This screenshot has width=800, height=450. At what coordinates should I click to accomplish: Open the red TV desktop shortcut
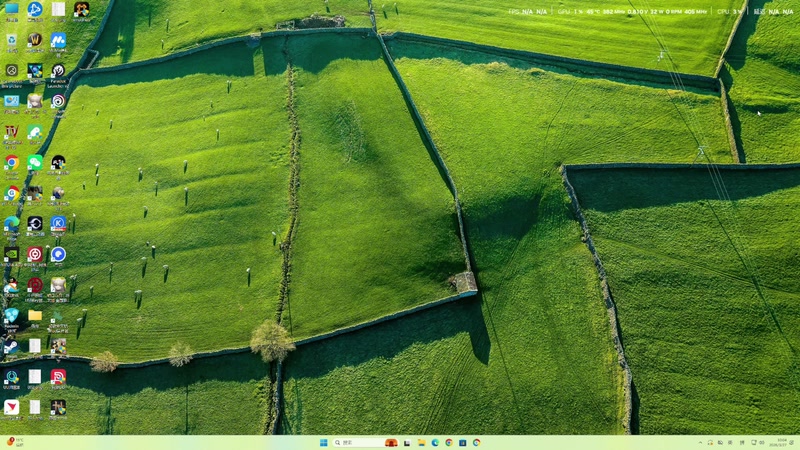[12, 134]
